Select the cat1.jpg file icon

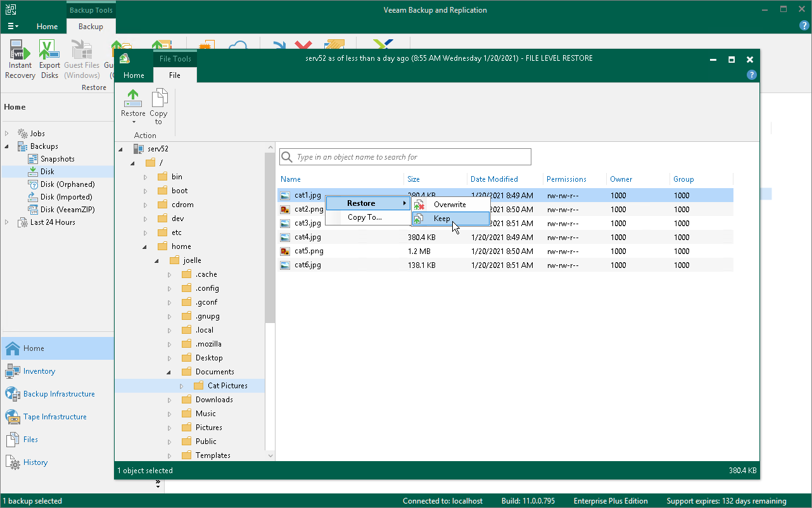click(286, 196)
